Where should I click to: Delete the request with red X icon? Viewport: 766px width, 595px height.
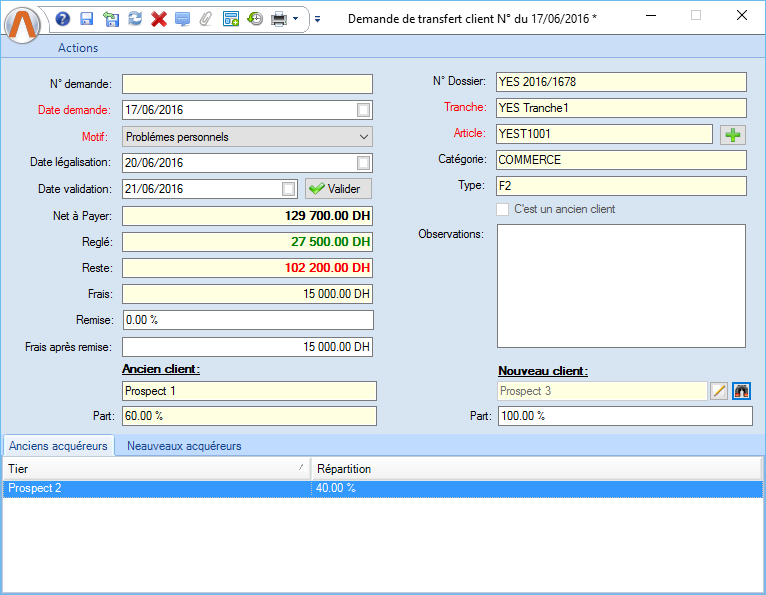tap(158, 19)
